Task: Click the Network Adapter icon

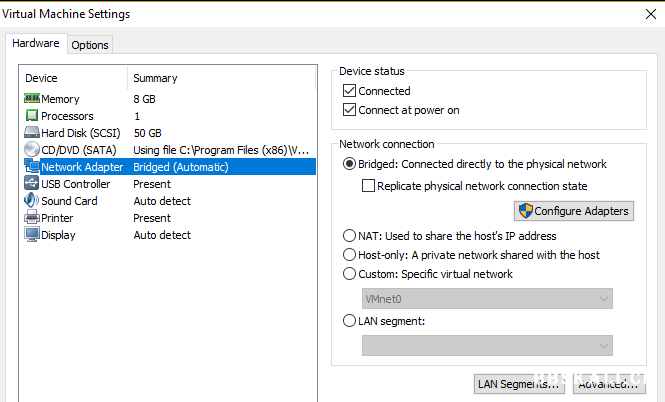Action: pyautogui.click(x=32, y=166)
